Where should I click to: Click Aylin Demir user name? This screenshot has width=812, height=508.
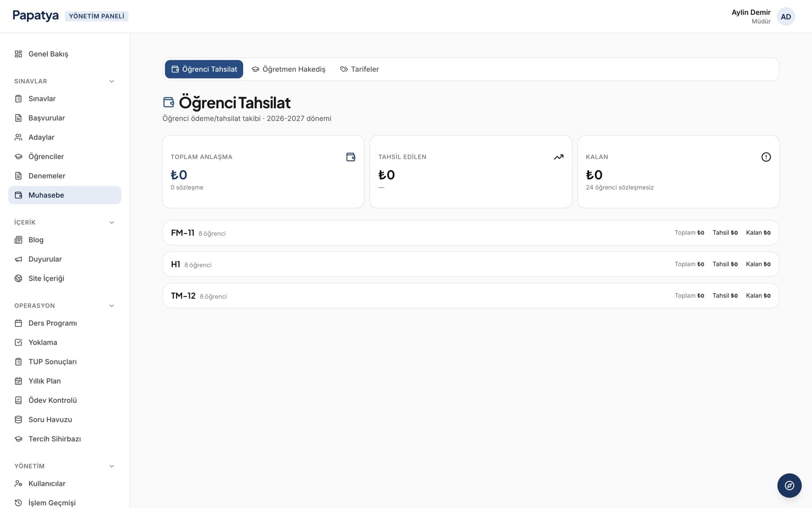pos(751,12)
